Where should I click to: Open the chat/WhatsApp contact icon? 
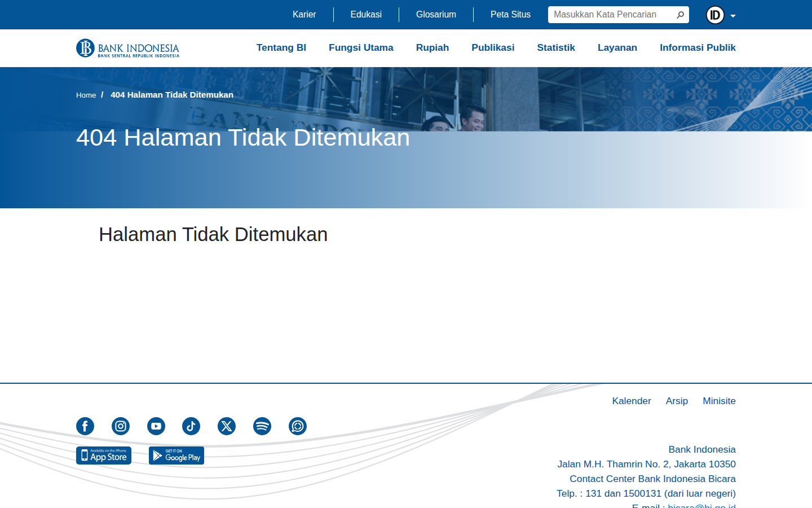(298, 426)
